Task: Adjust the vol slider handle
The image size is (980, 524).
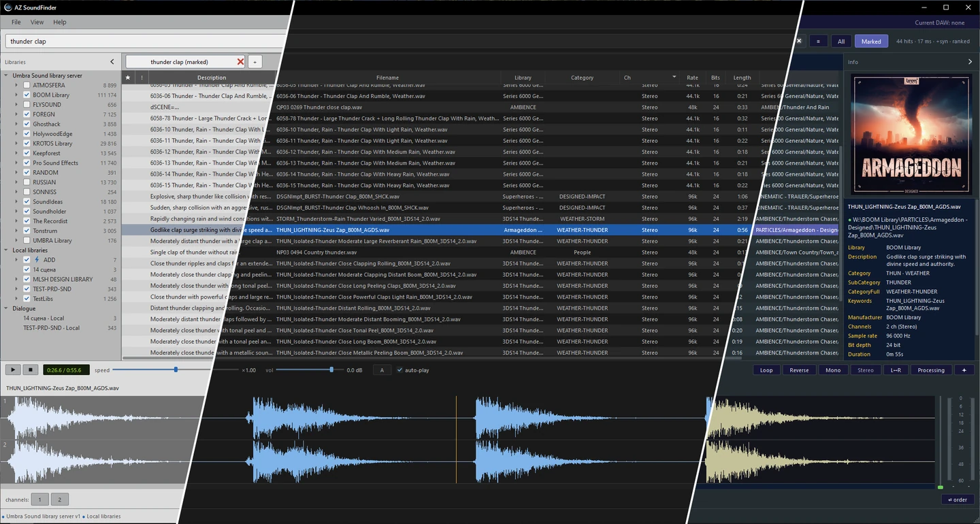Action: coord(331,370)
